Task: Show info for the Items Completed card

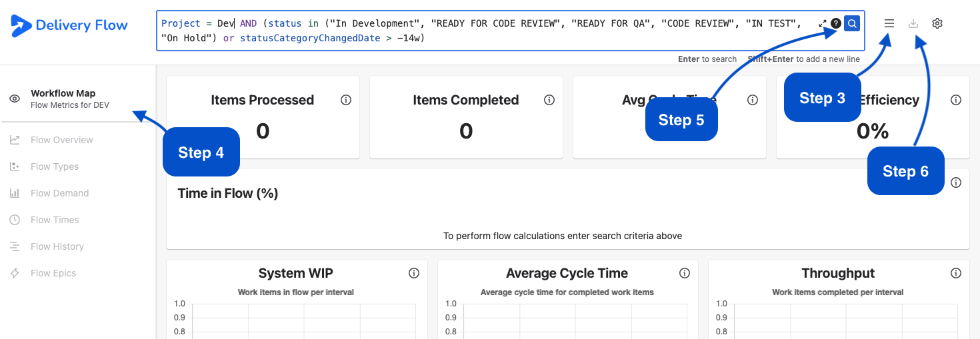Action: point(549,100)
